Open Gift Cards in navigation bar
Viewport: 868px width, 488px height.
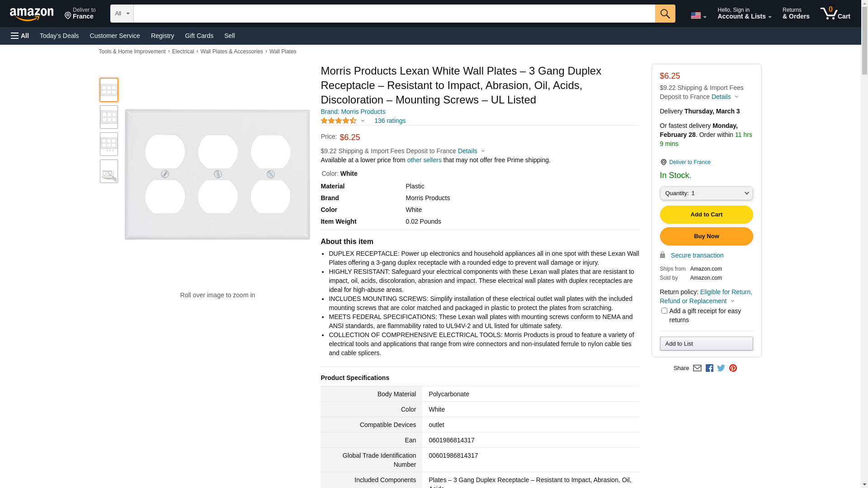coord(199,36)
